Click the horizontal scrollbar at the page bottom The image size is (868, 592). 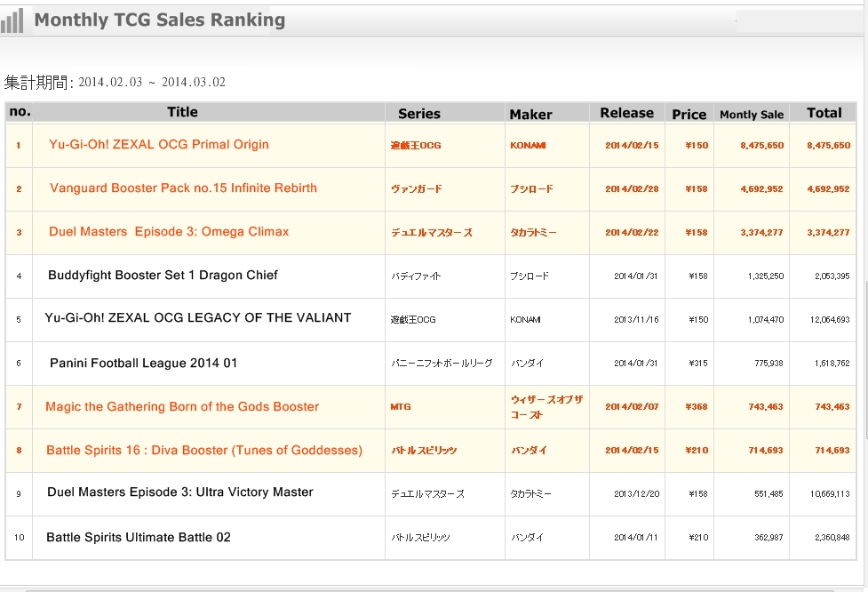point(429,590)
